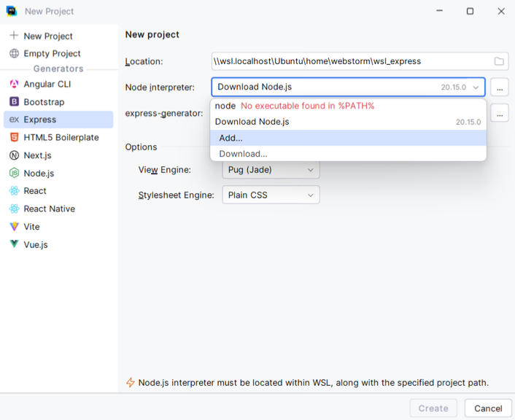Select Empty Project in the sidebar
This screenshot has width=515, height=420.
coord(52,53)
